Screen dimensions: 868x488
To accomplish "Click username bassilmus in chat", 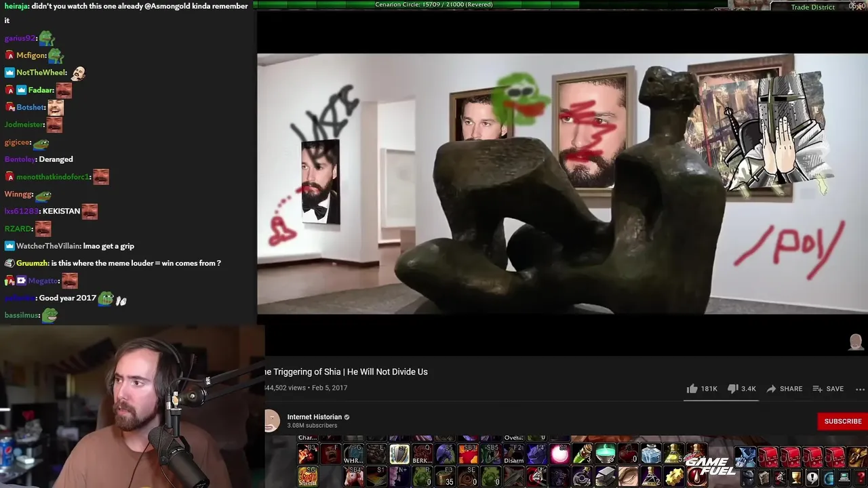I will tap(22, 315).
